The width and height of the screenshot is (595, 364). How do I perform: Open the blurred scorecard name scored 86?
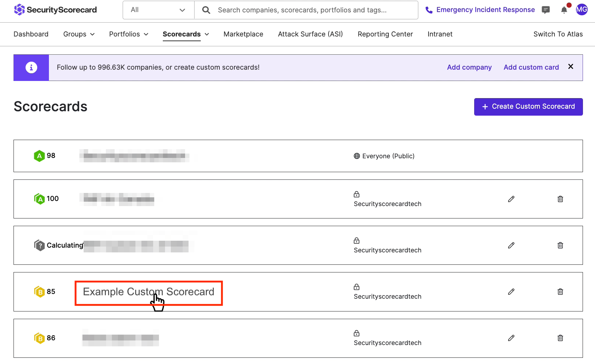(120, 338)
